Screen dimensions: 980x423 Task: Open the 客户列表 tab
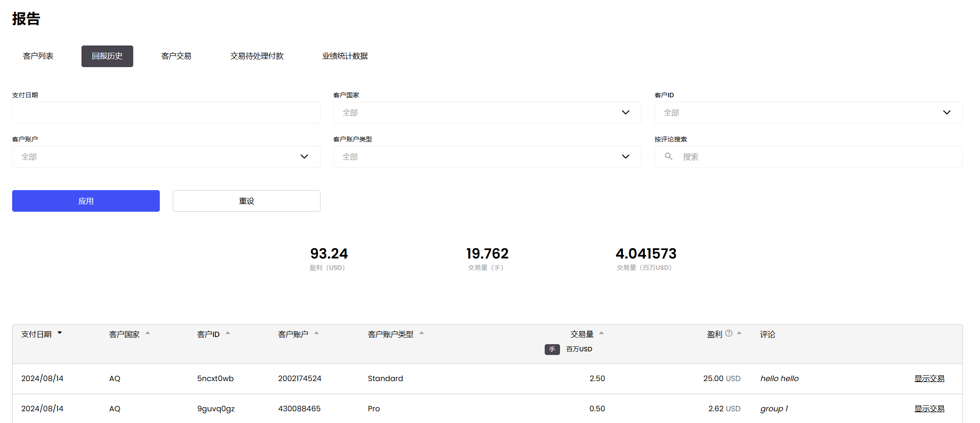[x=38, y=56]
